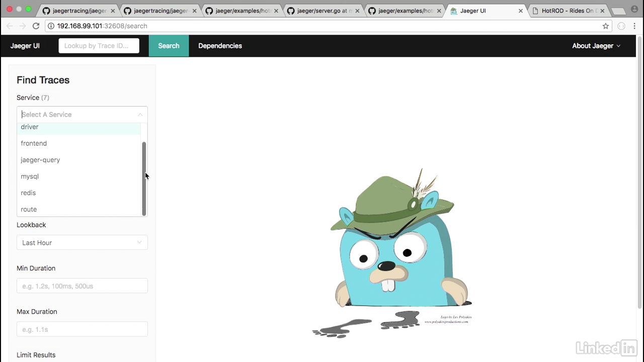The width and height of the screenshot is (644, 362).
Task: Select the redis service option
Action: (x=78, y=193)
